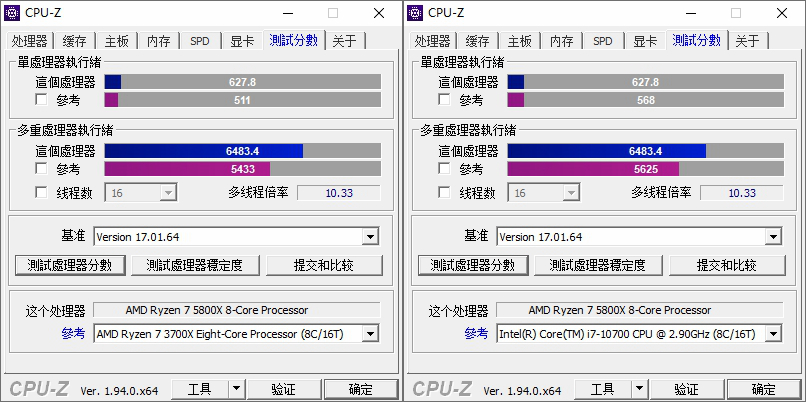Switch to 处理器 tab in right window
Viewport: 806px width, 402px height.
coord(433,41)
